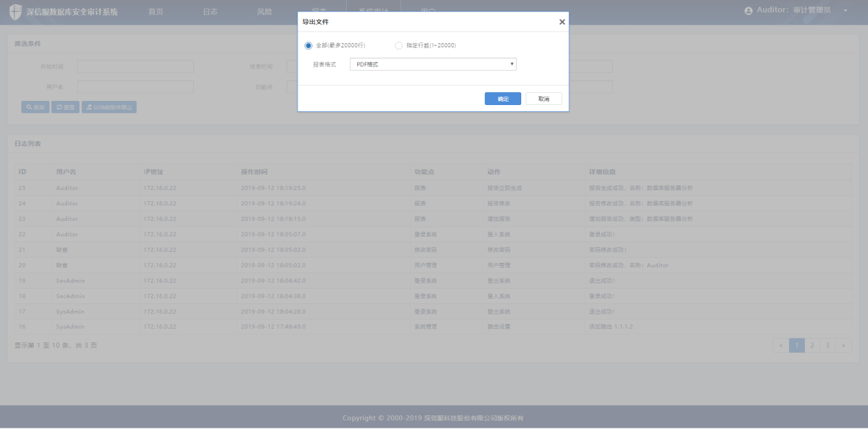Click the 查询 search button

[36, 108]
